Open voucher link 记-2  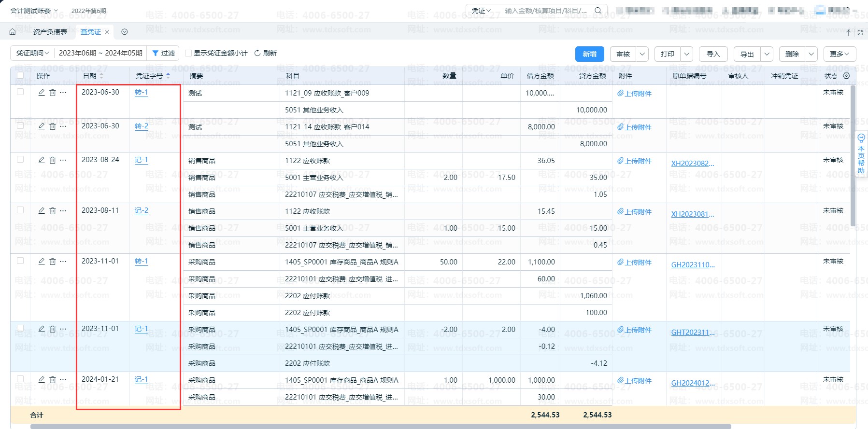pos(141,210)
